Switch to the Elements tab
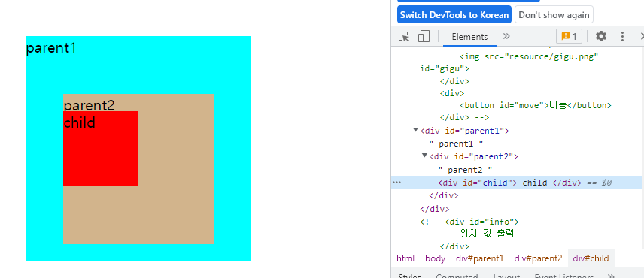 469,37
